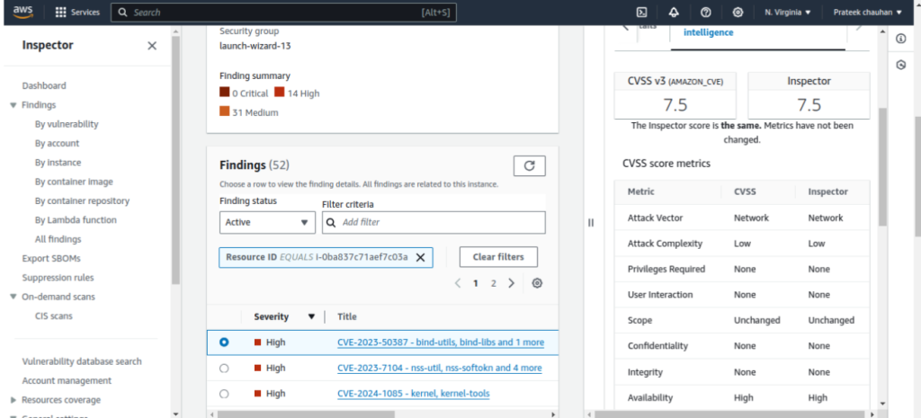Click the Title column header
This screenshot has height=418, width=921.
(x=347, y=317)
